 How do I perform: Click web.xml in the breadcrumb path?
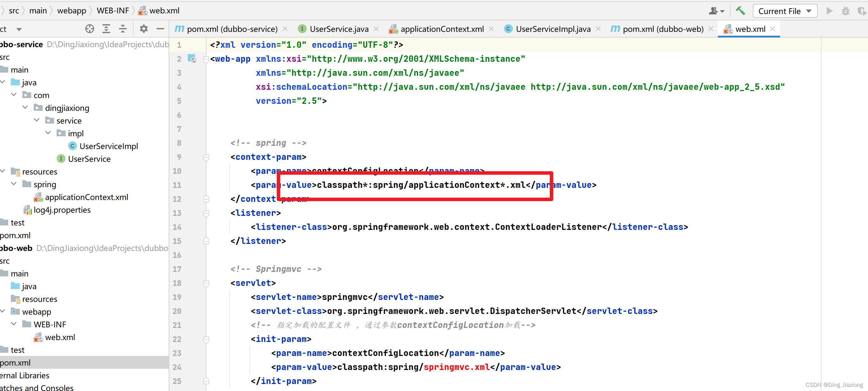tap(159, 11)
